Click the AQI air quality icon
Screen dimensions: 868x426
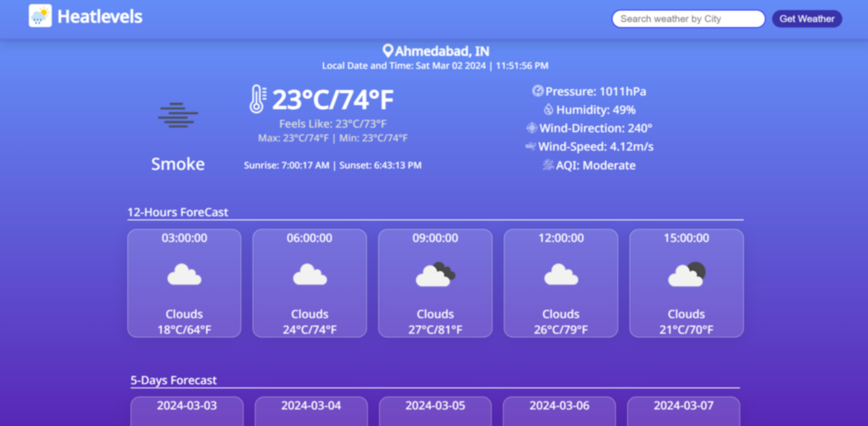click(548, 165)
